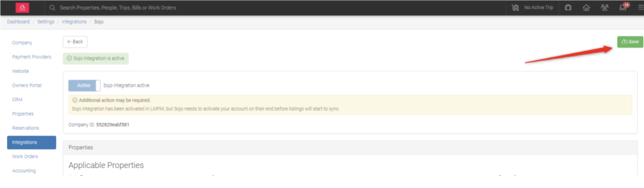This screenshot has width=644, height=188.
Task: Open Settings breadcrumb link
Action: tap(46, 22)
